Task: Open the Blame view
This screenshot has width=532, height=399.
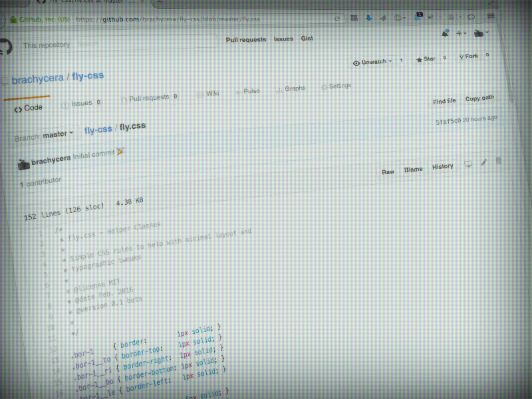Action: coord(413,170)
